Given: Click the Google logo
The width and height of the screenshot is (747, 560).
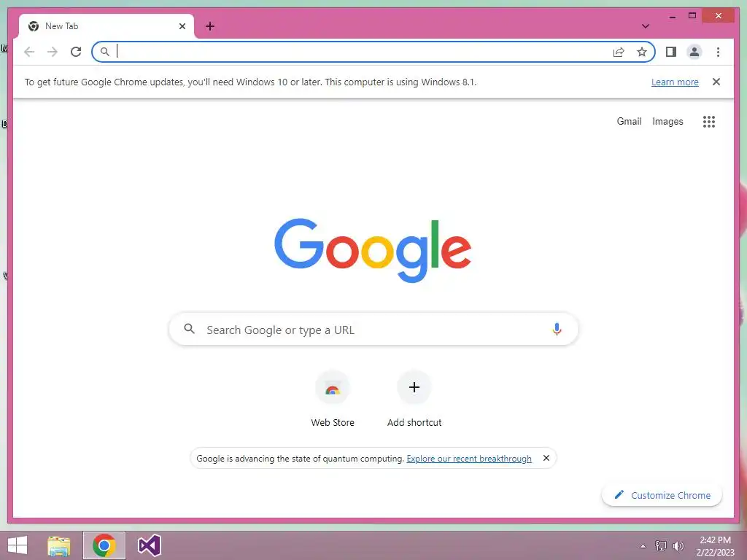Looking at the screenshot, I should (x=373, y=250).
